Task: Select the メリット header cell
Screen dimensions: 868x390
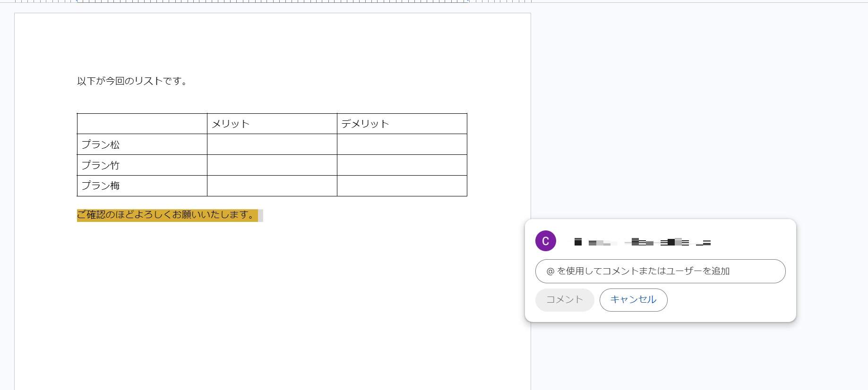Action: [272, 124]
